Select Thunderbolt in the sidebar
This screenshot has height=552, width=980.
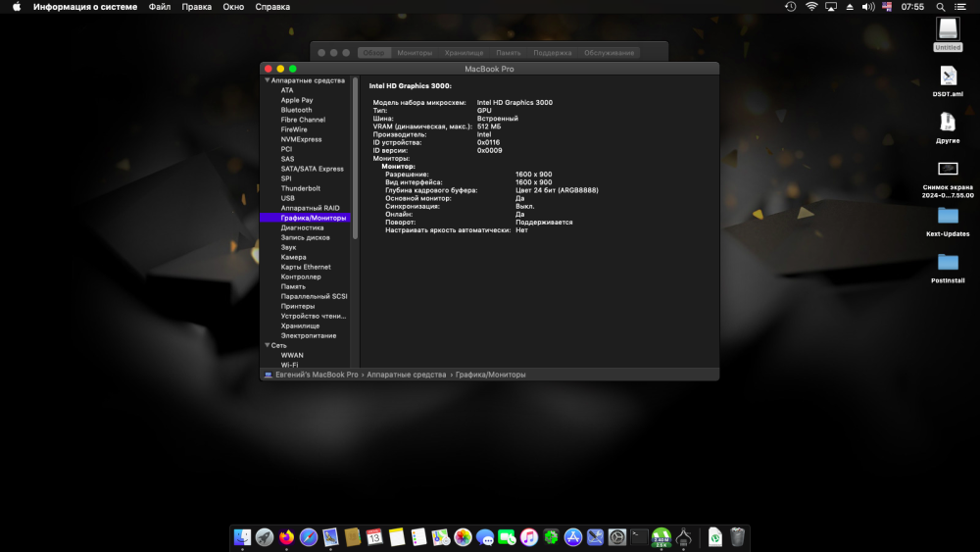pyautogui.click(x=301, y=188)
